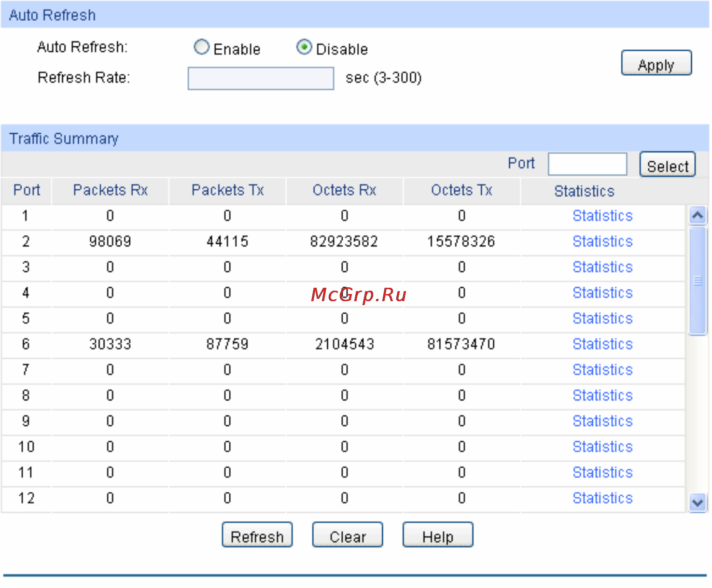
Task: Select the Enable auto refresh radio button
Action: coord(201,47)
